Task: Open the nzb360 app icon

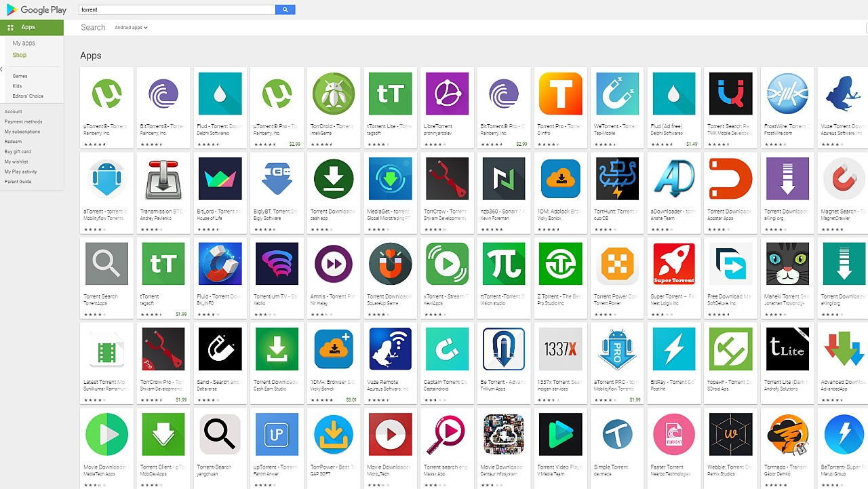Action: tap(504, 178)
